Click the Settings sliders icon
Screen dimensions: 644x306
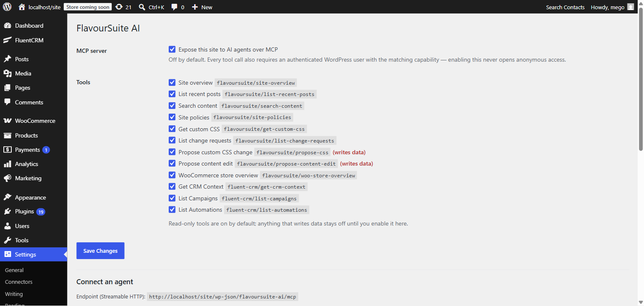tap(8, 254)
